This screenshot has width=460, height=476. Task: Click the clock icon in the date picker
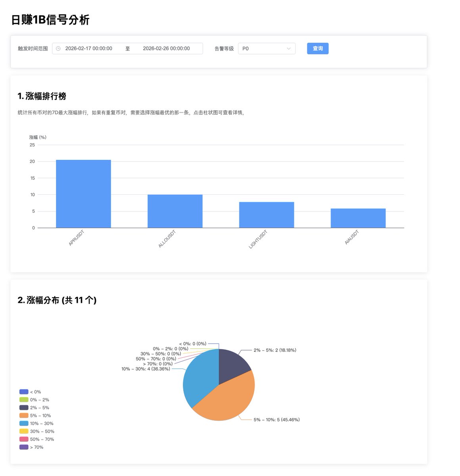(59, 48)
